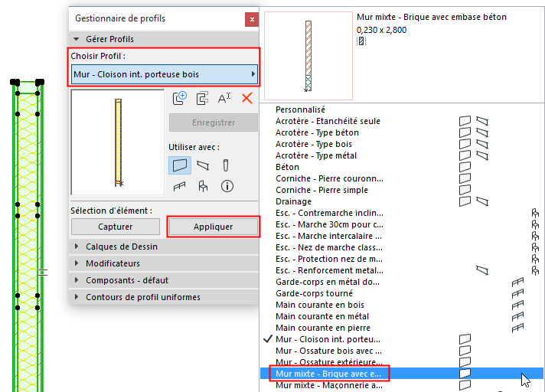The width and height of the screenshot is (545, 392).
Task: Select Acrotère - Type bois profile
Action: [x=402, y=144]
